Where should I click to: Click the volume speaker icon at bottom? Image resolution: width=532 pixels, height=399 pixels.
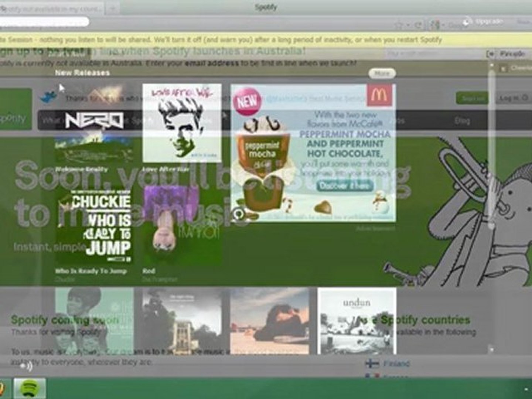(27, 366)
